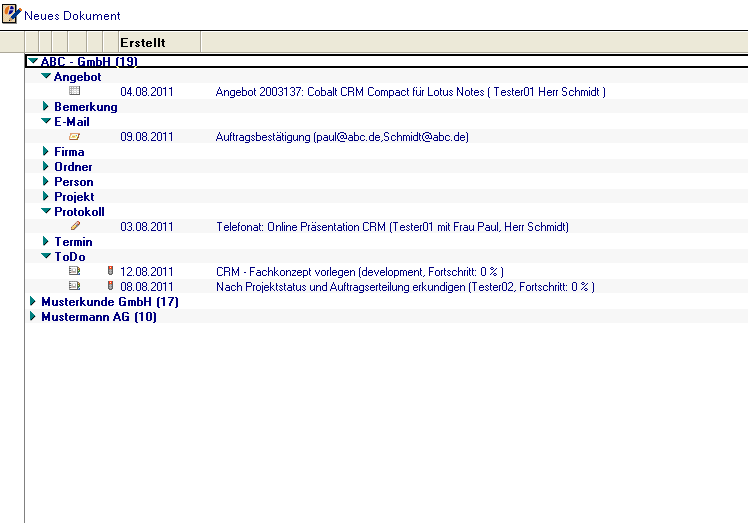Sort by the Erstellt column header

[x=143, y=42]
